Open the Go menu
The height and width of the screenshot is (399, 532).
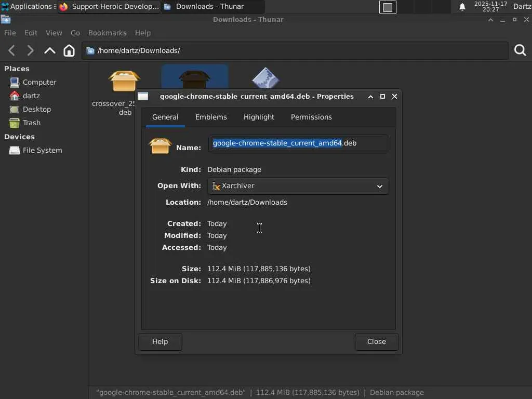click(75, 33)
